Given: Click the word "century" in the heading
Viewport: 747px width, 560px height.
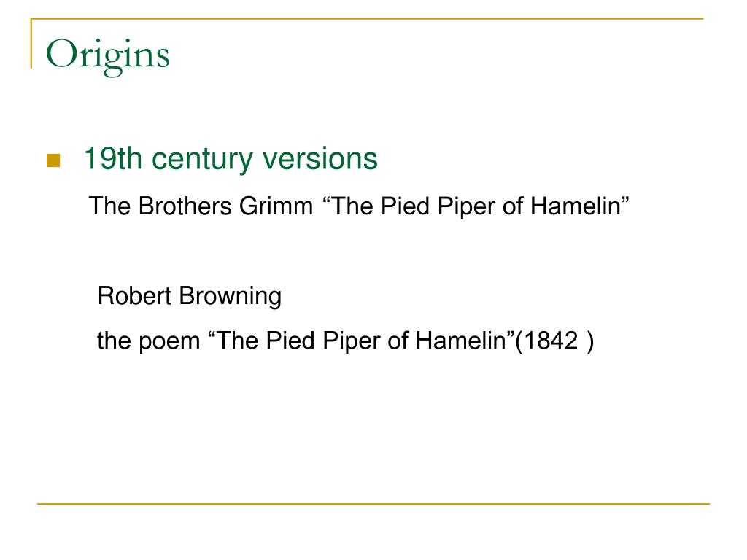Looking at the screenshot, I should tap(202, 160).
